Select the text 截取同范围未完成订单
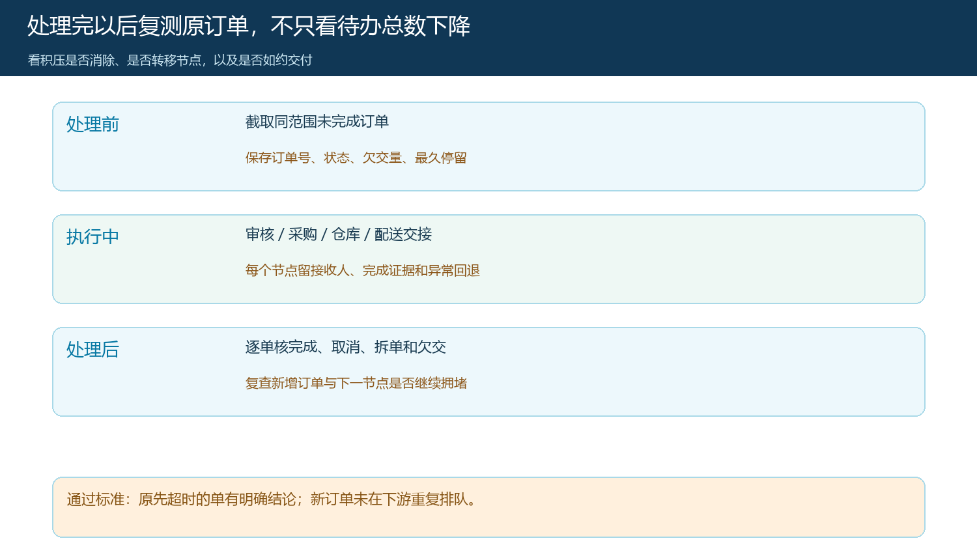 point(317,122)
